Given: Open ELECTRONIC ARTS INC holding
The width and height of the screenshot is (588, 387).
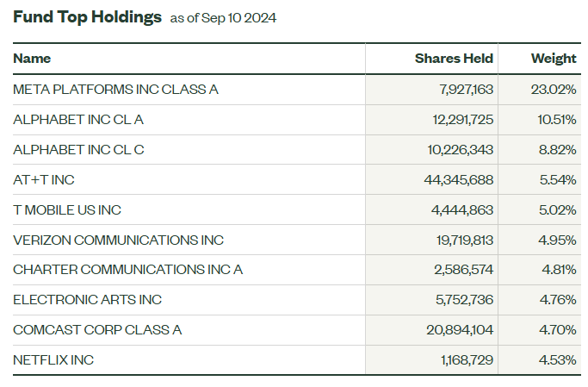Looking at the screenshot, I should coord(87,300).
